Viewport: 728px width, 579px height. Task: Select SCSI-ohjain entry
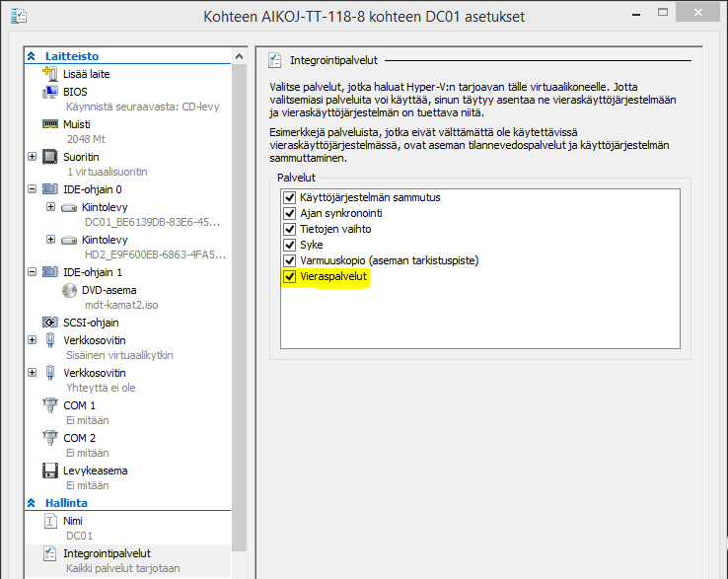click(91, 323)
